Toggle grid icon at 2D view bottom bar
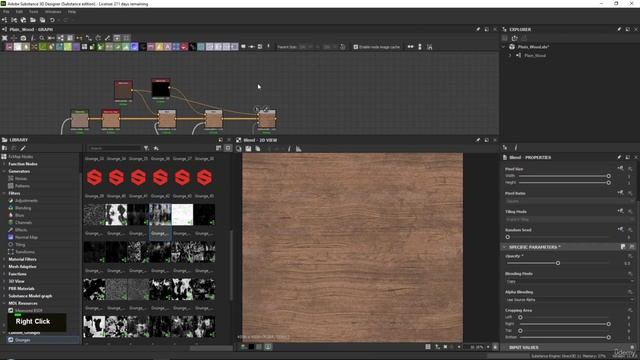Viewport: 640px width, 360px height. click(428, 347)
